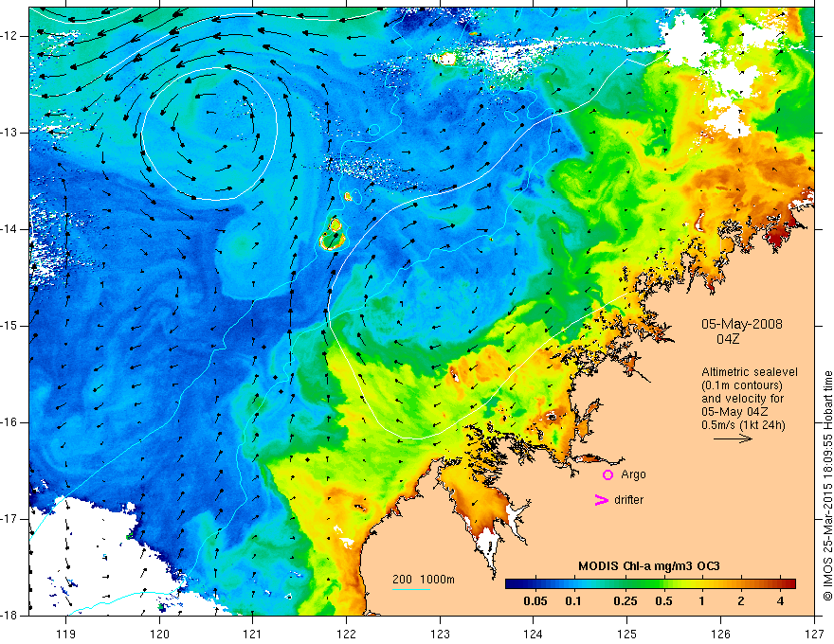
Task: Click the "05-May-2008" date label
Action: [x=741, y=324]
